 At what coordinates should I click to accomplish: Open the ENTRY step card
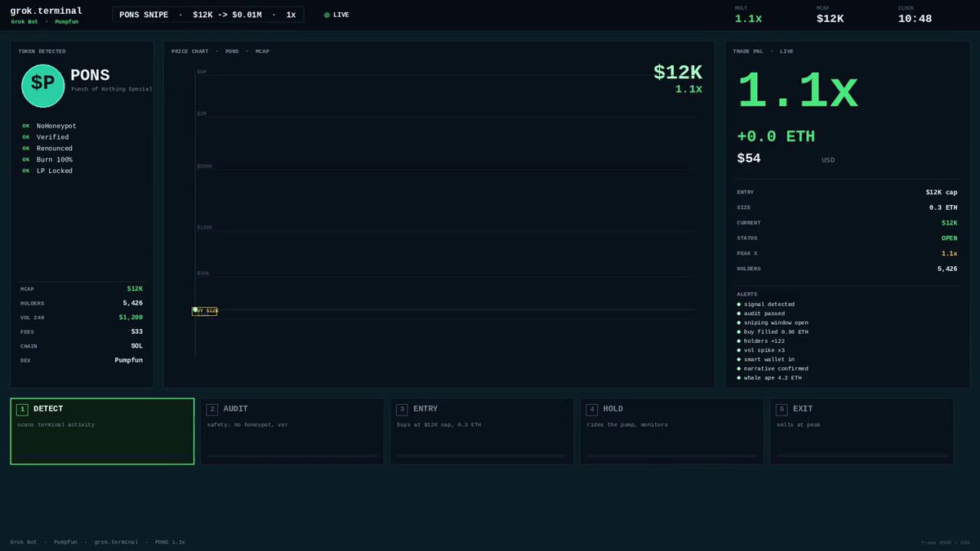point(482,431)
